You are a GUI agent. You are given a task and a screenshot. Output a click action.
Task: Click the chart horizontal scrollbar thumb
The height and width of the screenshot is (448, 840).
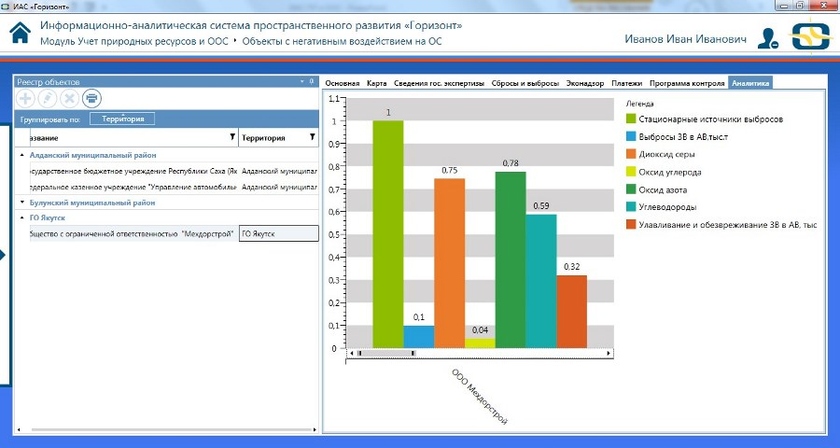tap(386, 353)
